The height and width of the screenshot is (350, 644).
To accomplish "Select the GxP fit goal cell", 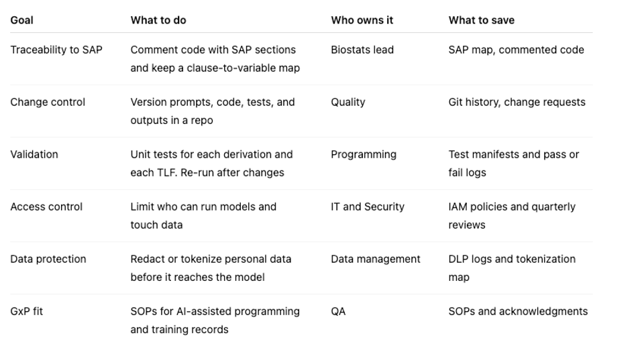I will coord(27,311).
